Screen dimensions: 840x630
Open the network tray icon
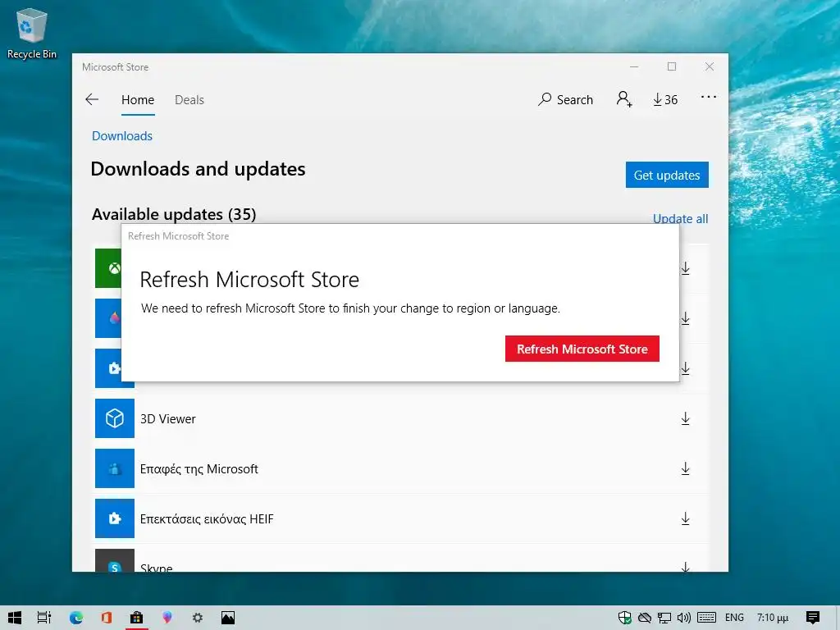[664, 618]
